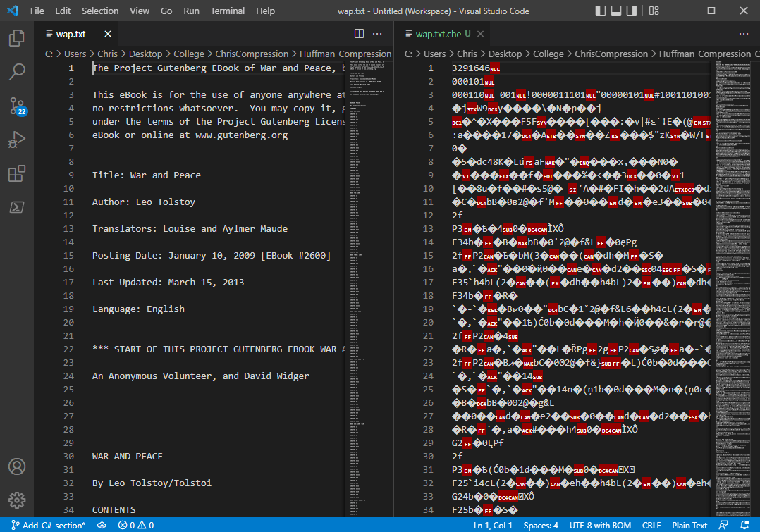
Task: Click the VS Code logo icon
Action: pyautogui.click(x=13, y=11)
